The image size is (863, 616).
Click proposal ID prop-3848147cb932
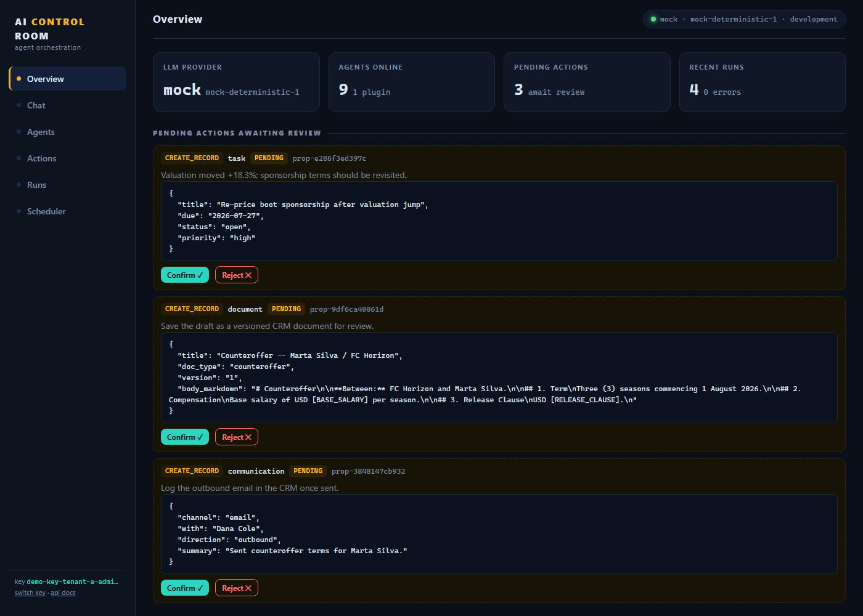[368, 471]
